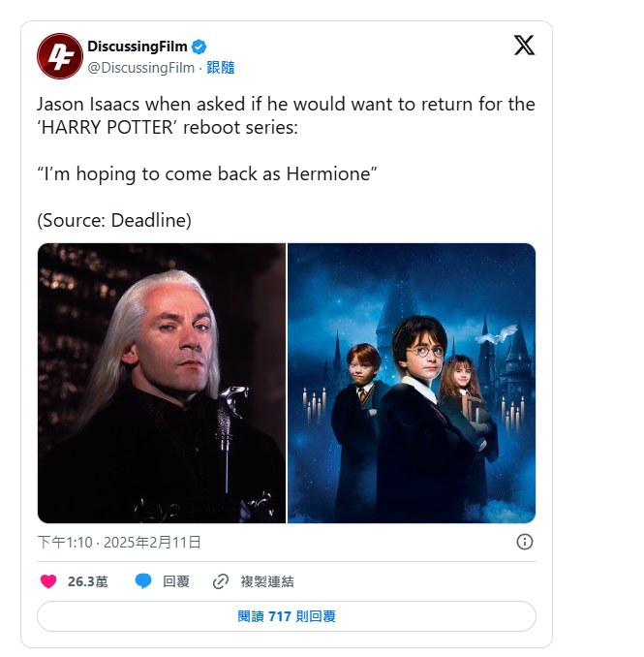Open the Harry Potter poster image

pyautogui.click(x=412, y=383)
